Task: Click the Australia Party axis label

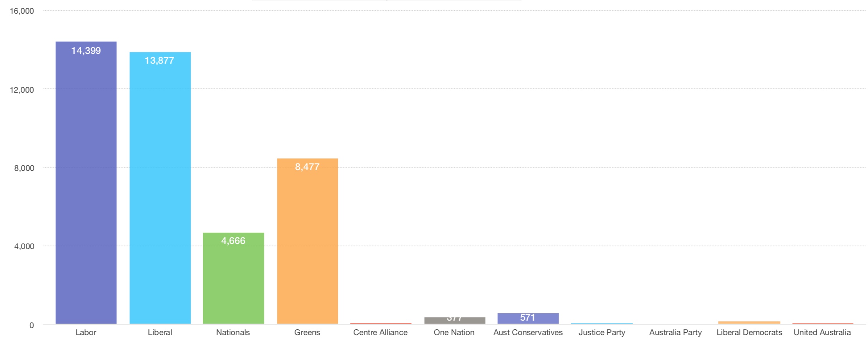Action: 675,332
